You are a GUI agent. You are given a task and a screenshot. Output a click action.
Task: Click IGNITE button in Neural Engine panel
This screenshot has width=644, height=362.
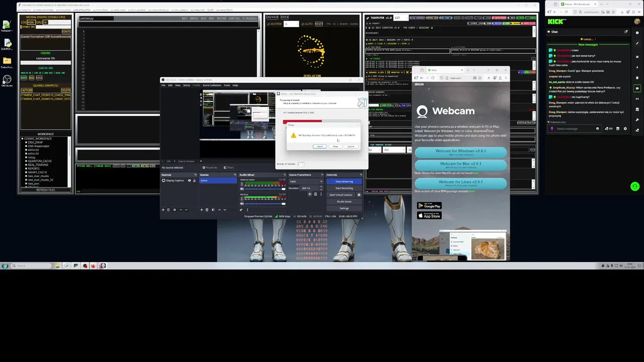[x=66, y=32]
